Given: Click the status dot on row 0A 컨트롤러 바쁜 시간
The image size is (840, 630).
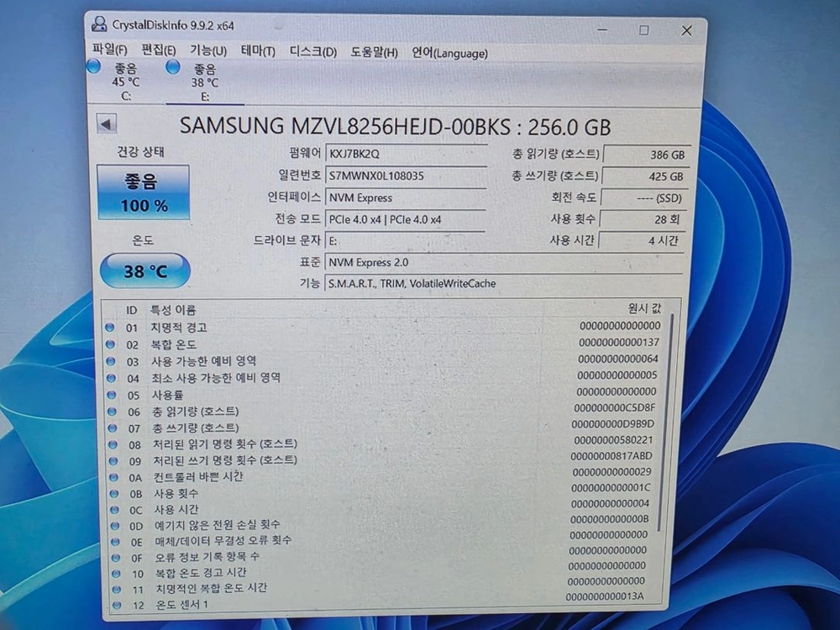Looking at the screenshot, I should (x=113, y=477).
